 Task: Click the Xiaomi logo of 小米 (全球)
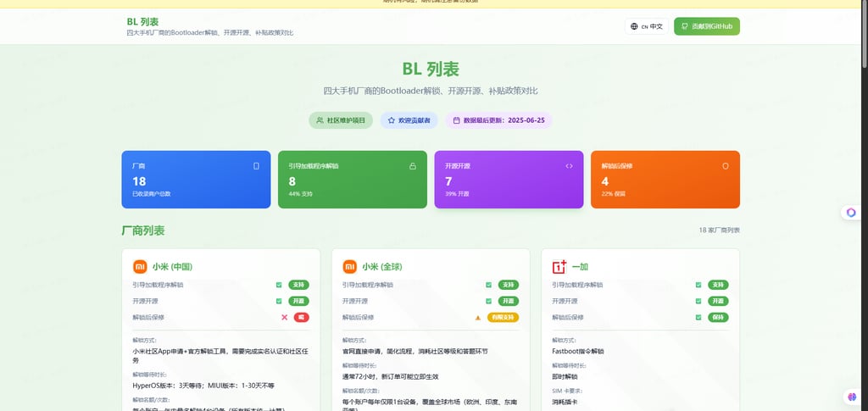[350, 267]
